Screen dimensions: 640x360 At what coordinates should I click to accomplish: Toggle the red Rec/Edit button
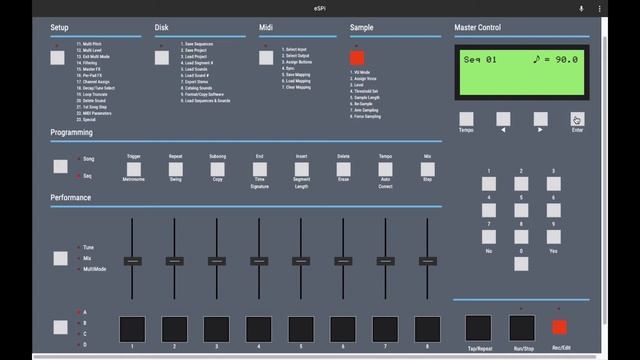tap(559, 327)
